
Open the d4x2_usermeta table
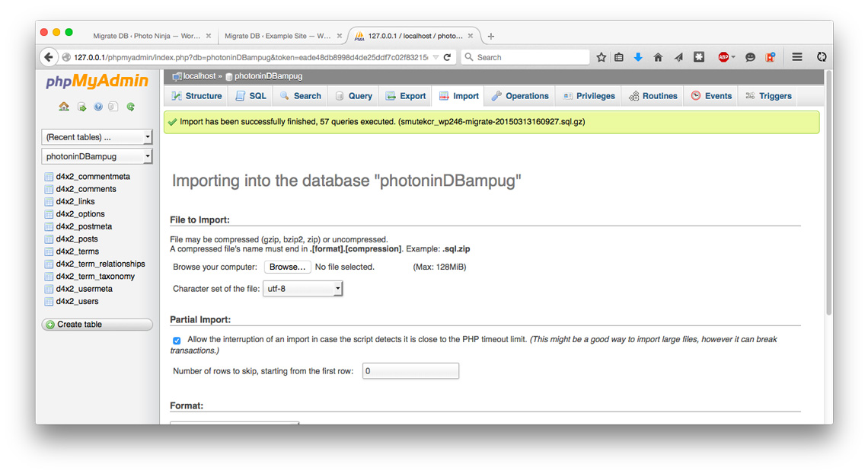(85, 289)
